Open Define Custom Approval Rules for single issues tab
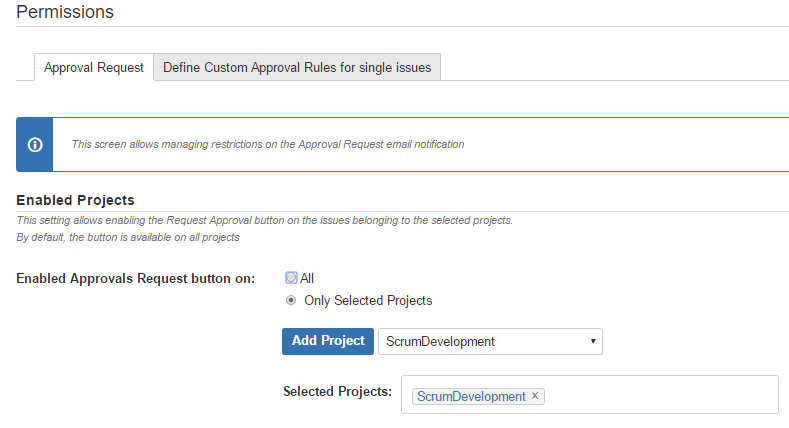The image size is (789, 428). pyautogui.click(x=297, y=68)
